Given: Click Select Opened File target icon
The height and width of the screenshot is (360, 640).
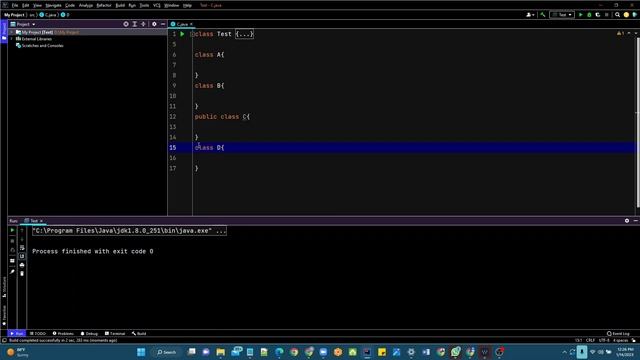Looking at the screenshot, I should (126, 24).
